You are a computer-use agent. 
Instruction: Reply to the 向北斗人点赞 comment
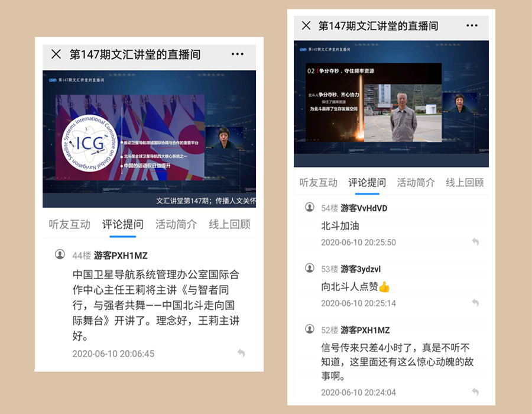click(x=475, y=303)
